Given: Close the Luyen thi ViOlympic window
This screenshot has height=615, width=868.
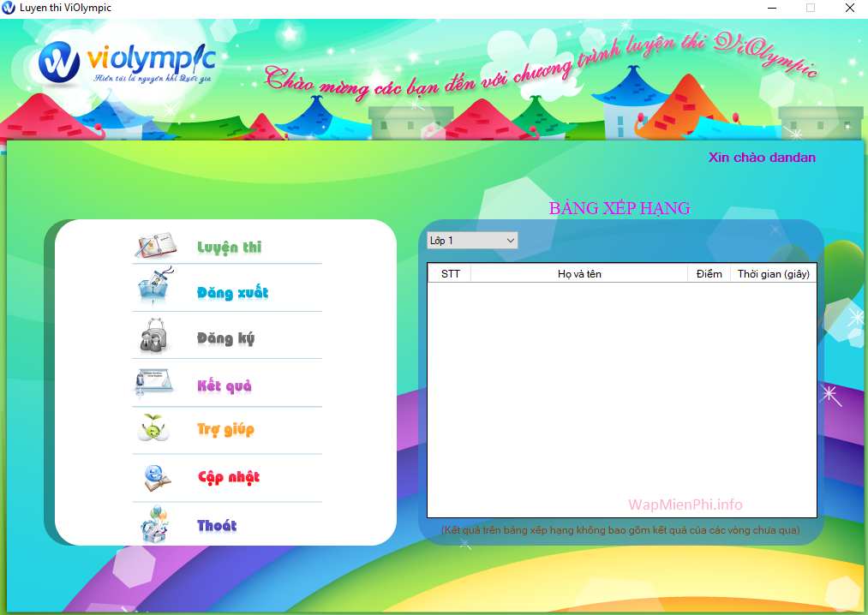Looking at the screenshot, I should click(850, 8).
